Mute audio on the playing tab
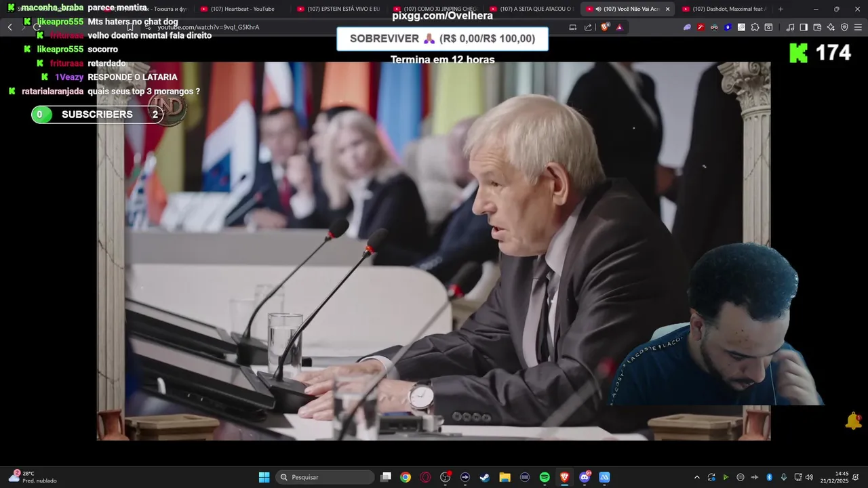This screenshot has height=488, width=868. coord(598,9)
